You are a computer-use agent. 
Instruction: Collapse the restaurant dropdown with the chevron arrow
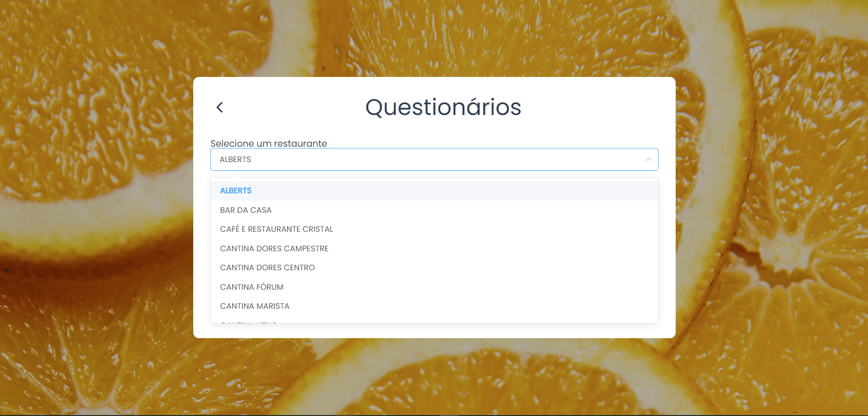(649, 159)
